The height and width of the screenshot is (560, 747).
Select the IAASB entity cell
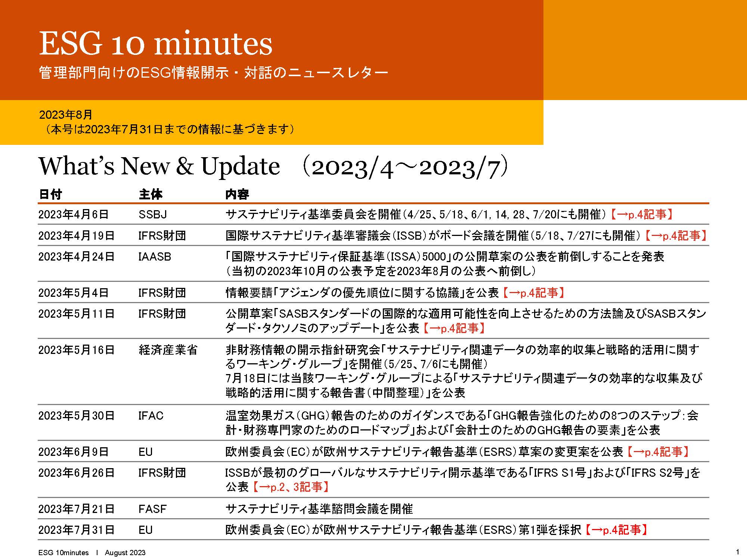click(x=155, y=257)
